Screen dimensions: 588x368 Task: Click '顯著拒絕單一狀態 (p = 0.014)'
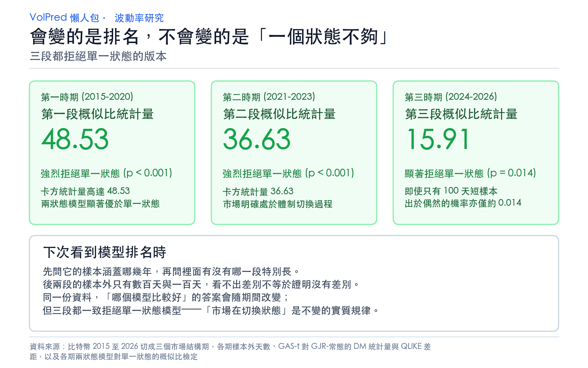(x=470, y=173)
